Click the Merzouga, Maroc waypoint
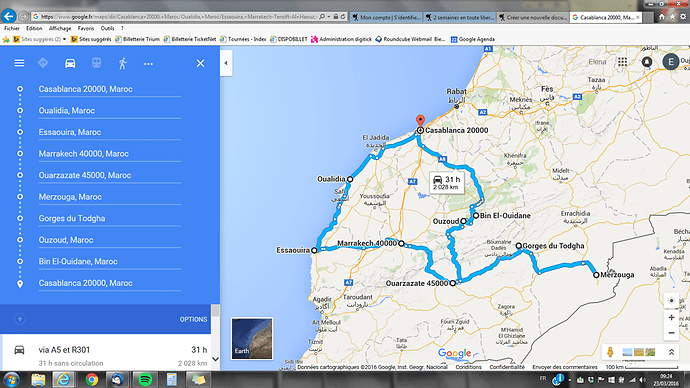The height and width of the screenshot is (388, 690). point(110,197)
